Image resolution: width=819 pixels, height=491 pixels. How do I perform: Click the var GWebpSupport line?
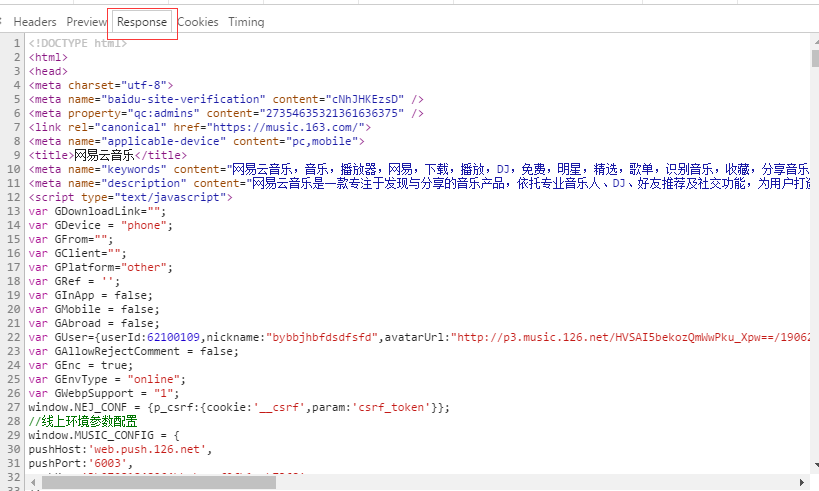coord(104,393)
